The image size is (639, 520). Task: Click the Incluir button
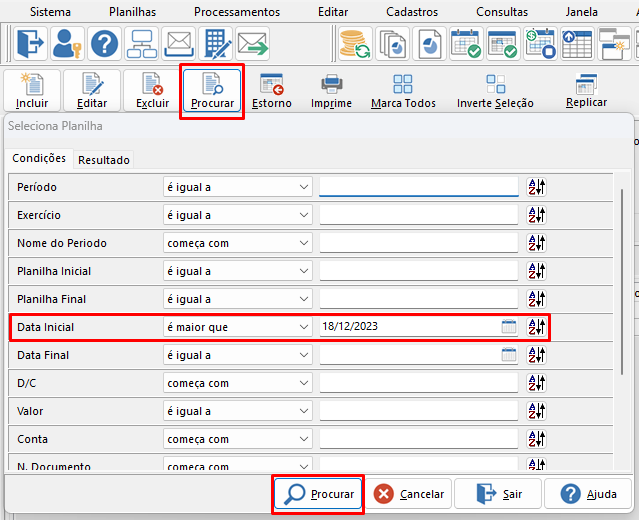(x=32, y=90)
